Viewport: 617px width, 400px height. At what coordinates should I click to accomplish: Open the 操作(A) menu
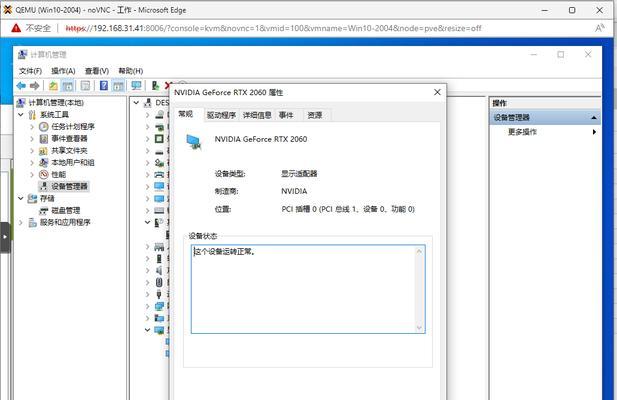tap(63, 71)
